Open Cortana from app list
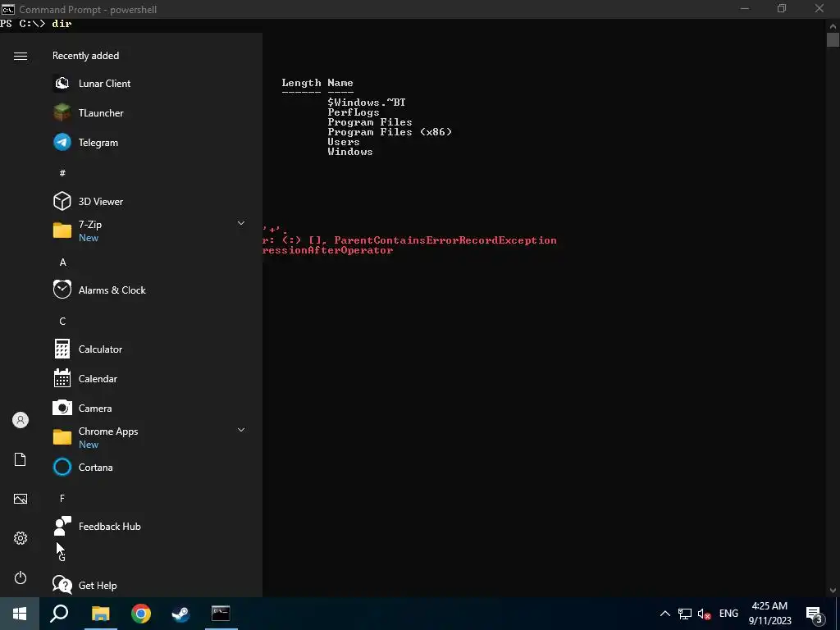This screenshot has width=840, height=630. (95, 467)
